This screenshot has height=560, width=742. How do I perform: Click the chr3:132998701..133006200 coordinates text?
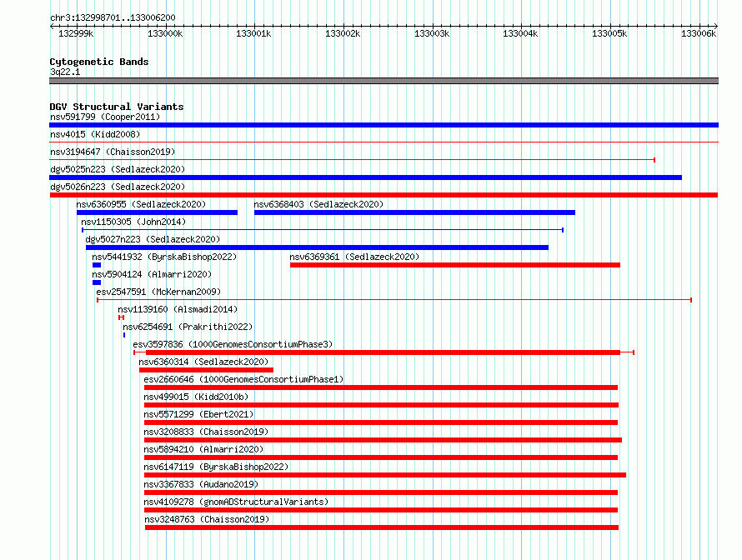[x=113, y=17]
